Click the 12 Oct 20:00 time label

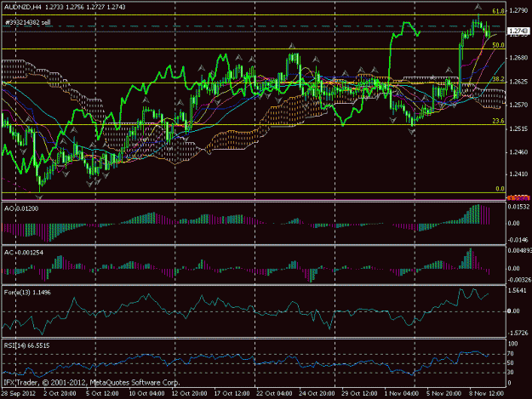pos(189,393)
